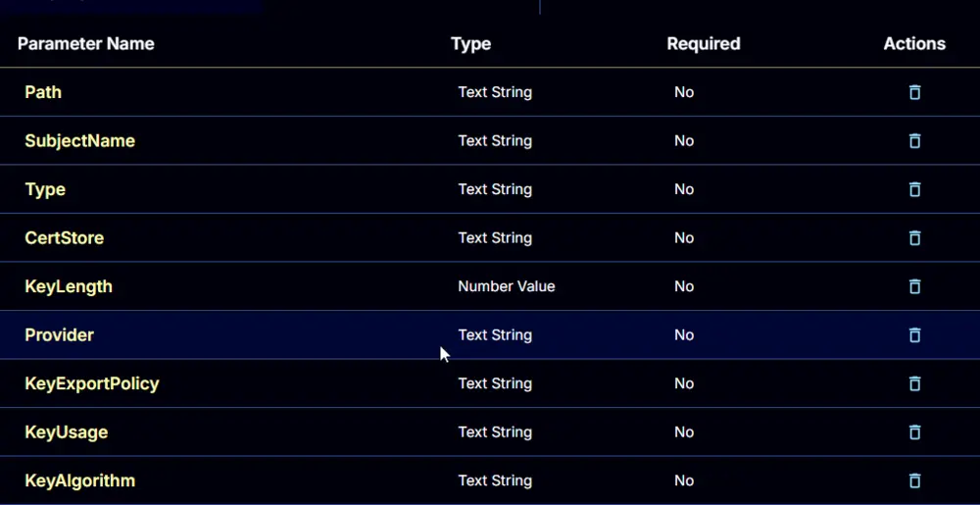This screenshot has height=505, width=980.
Task: Remove the Provider parameter
Action: pos(914,335)
